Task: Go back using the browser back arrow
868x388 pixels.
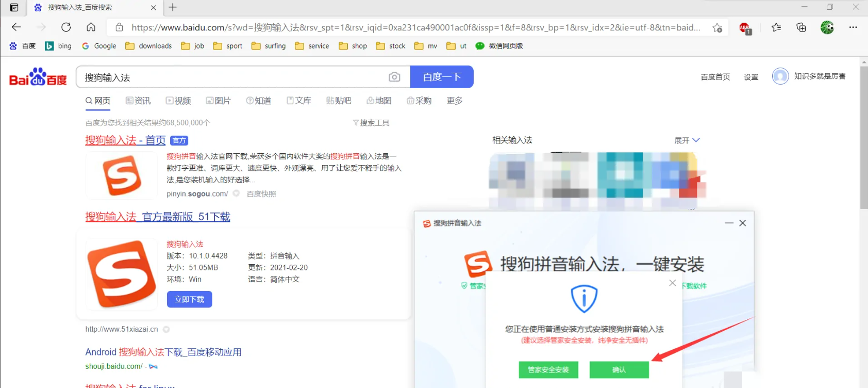Action: tap(16, 27)
